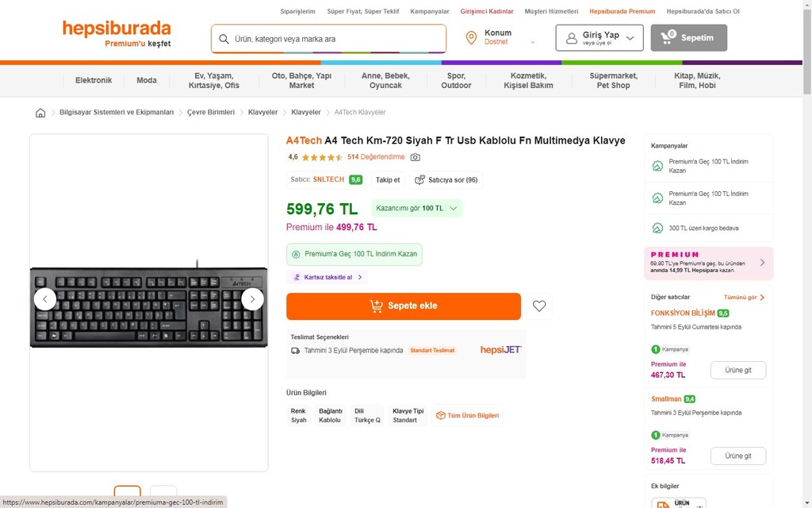812x508 pixels.
Task: Go to FONKSİYON BİLİŞİM seller's Ürüne git
Action: pos(738,370)
